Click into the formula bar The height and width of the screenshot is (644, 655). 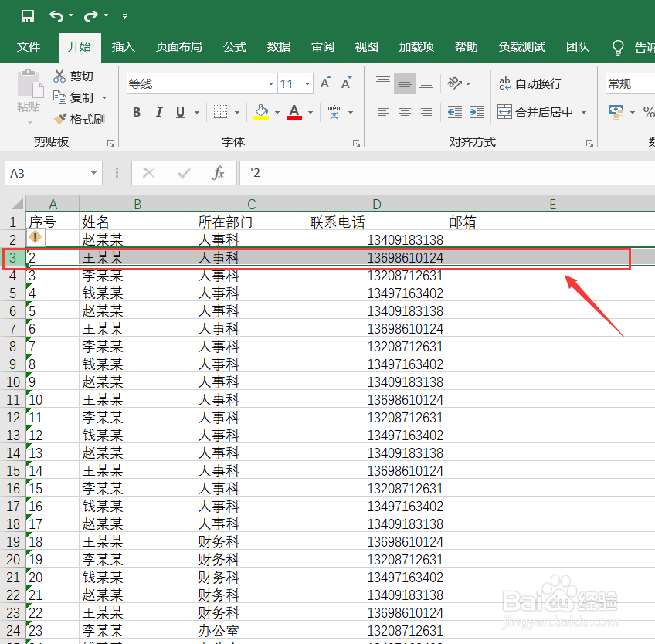tap(447, 173)
